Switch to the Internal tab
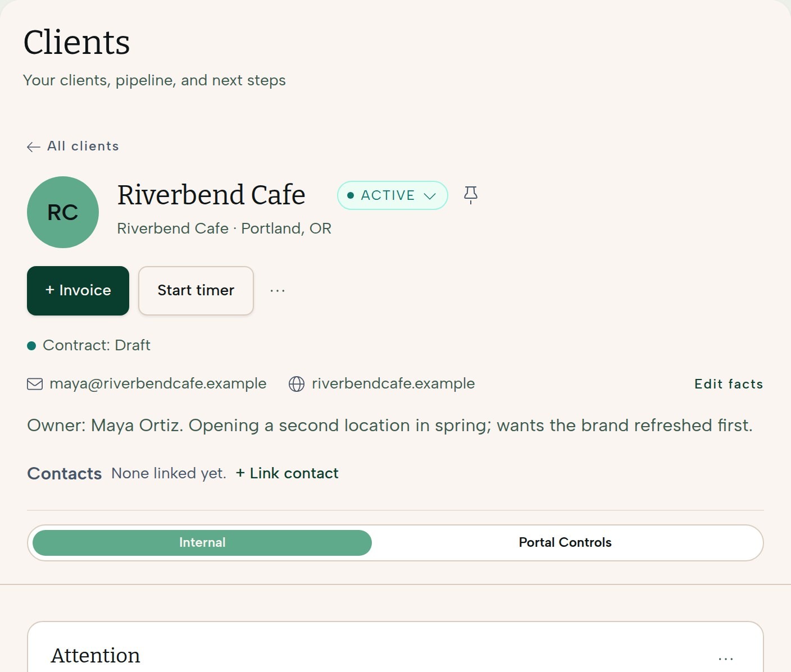Viewport: 791px width, 672px height. point(202,543)
